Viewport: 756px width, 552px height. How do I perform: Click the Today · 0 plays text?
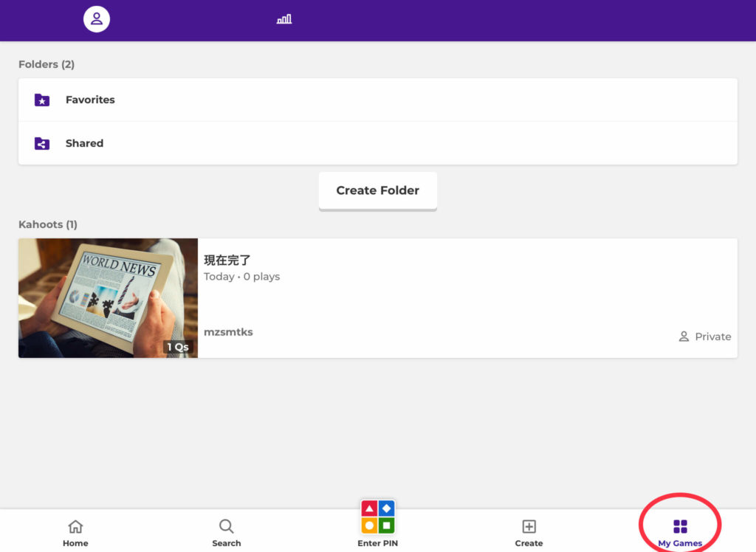(241, 277)
